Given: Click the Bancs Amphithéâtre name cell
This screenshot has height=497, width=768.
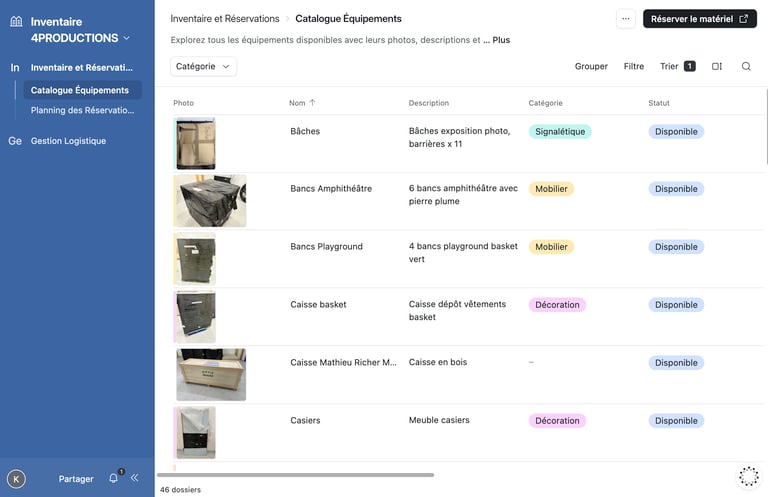Looking at the screenshot, I should click(331, 189).
